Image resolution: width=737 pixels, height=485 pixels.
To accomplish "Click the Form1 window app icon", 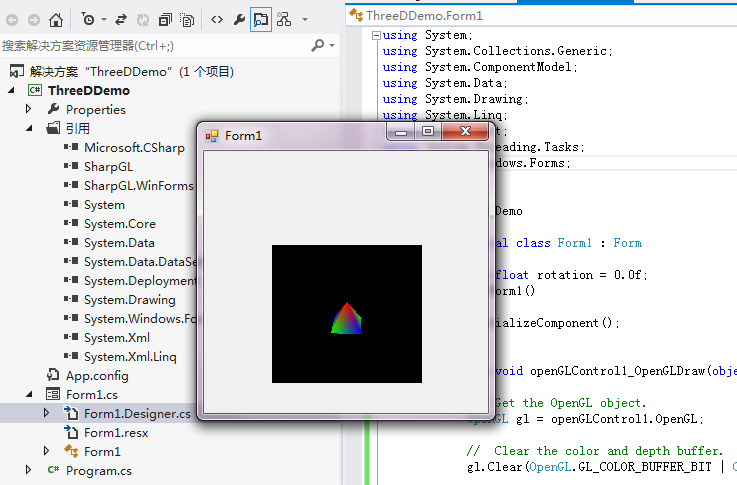I will tap(212, 136).
